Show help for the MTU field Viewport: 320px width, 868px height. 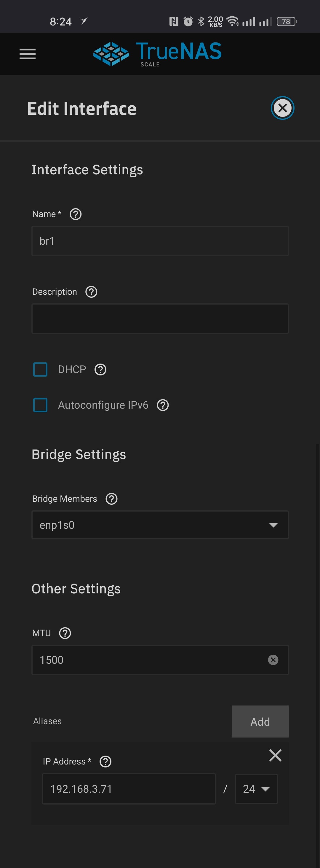point(65,633)
